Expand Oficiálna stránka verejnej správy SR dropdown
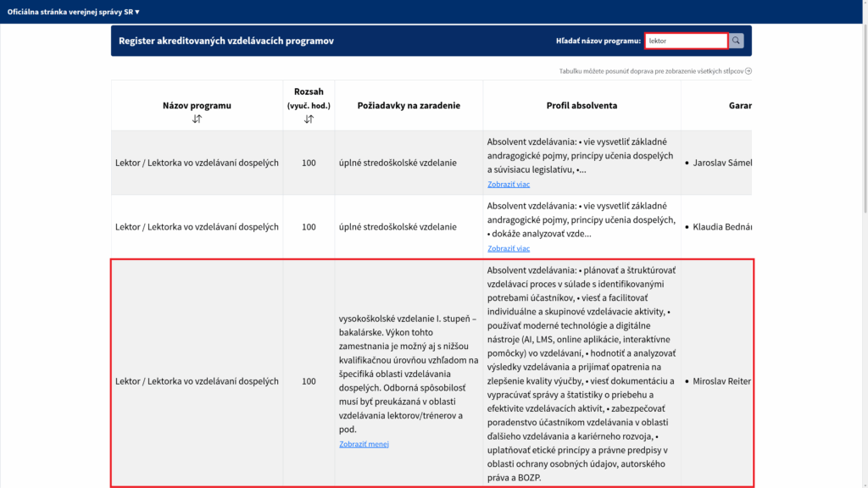Screen dimensions: 868x488 73,12
